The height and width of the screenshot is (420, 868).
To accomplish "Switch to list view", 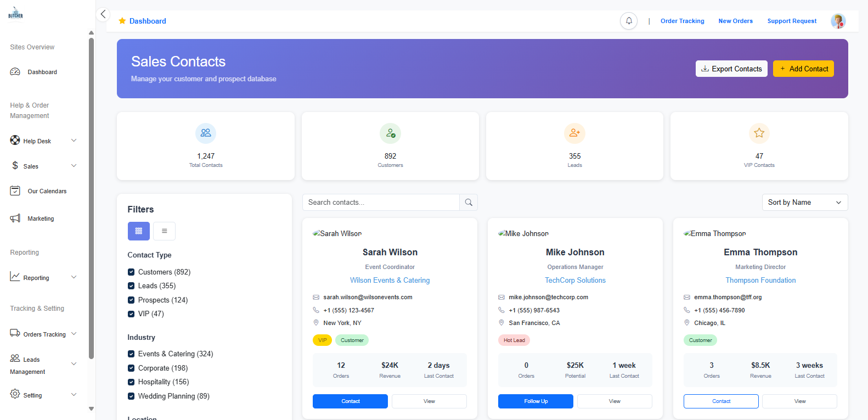I will pos(165,231).
